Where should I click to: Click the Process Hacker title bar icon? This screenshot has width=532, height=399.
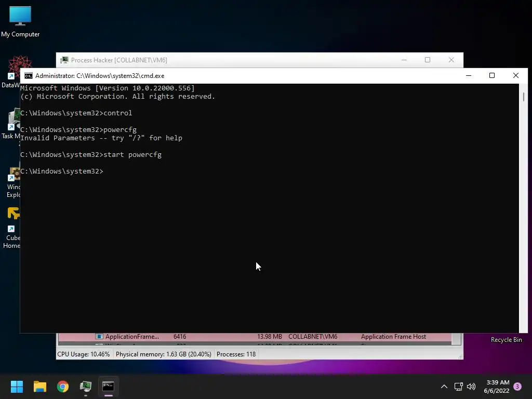click(x=64, y=60)
